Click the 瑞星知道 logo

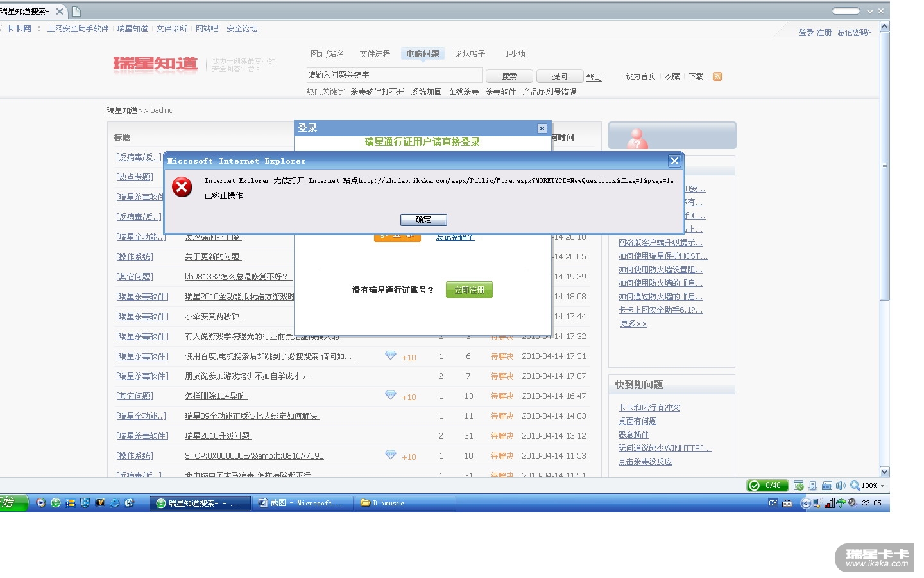pos(155,64)
